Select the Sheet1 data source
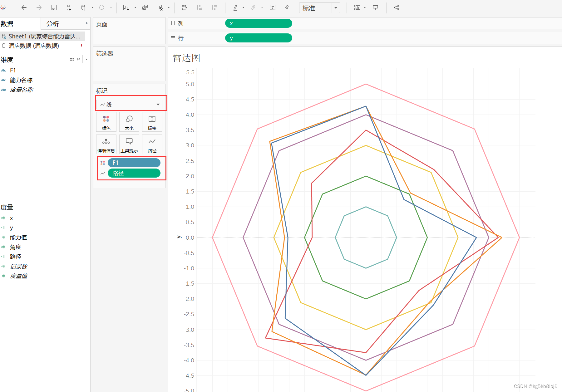 click(42, 36)
